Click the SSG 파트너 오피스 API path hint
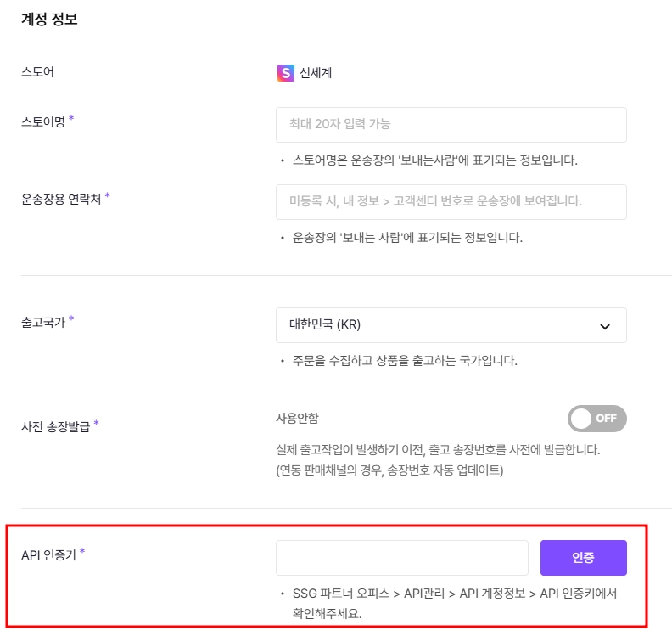 tap(454, 604)
